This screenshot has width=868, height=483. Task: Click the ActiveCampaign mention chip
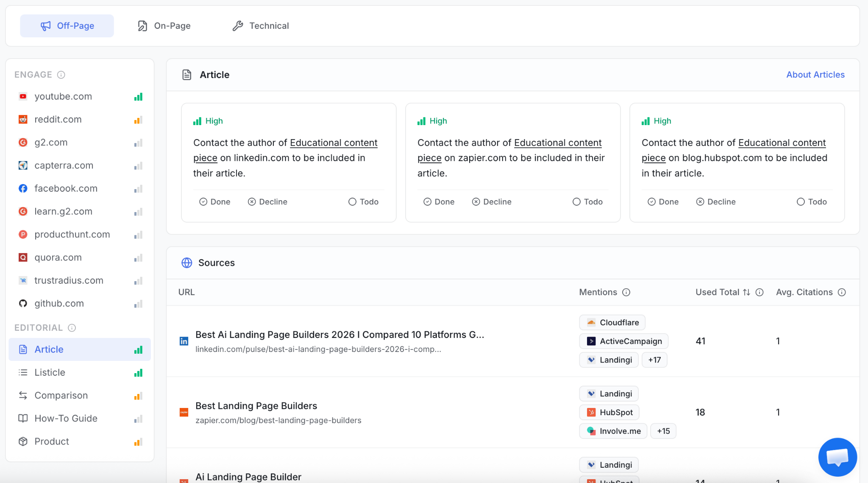point(623,341)
